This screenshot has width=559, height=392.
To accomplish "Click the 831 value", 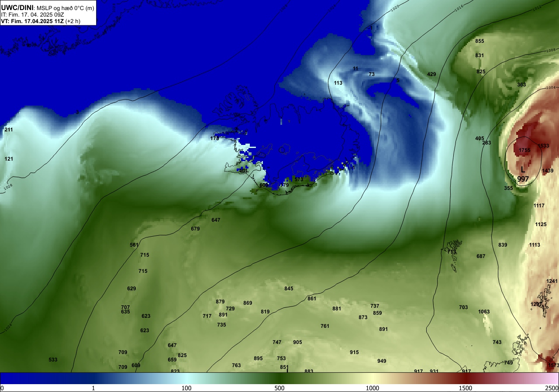I will pyautogui.click(x=480, y=55).
